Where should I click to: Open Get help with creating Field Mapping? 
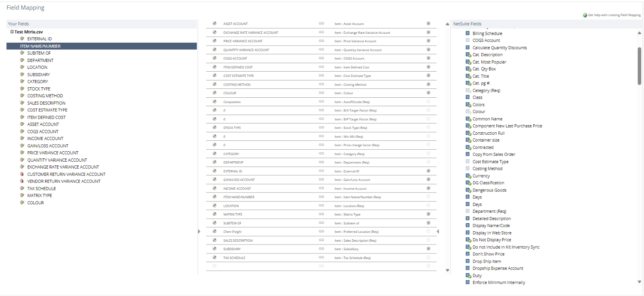click(x=614, y=15)
